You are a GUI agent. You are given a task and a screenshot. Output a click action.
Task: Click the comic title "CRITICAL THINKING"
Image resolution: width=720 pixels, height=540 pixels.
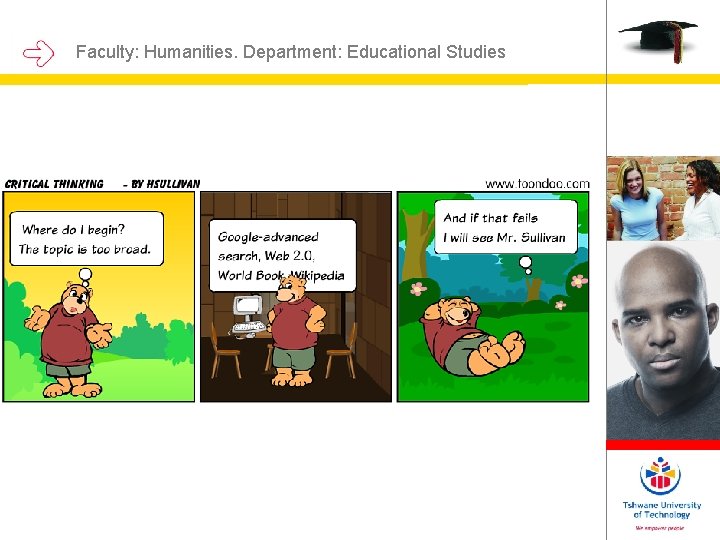click(x=54, y=184)
